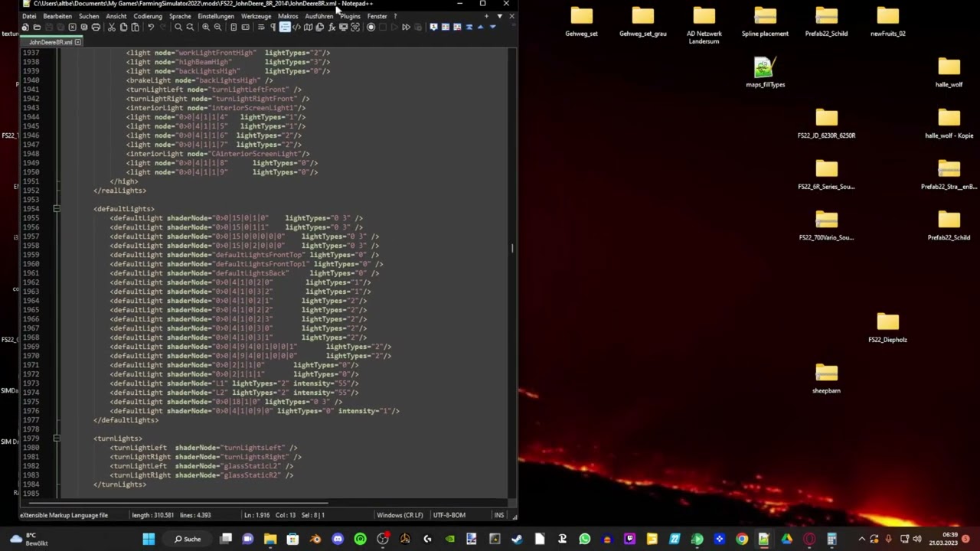Close current file via toolbar icon
This screenshot has width=980, height=551.
(72, 28)
